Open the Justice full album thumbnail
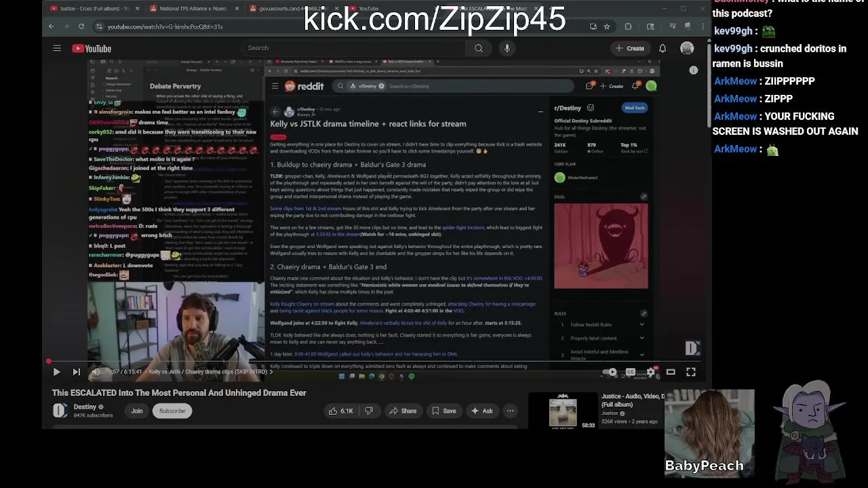The height and width of the screenshot is (488, 868). pyautogui.click(x=563, y=411)
